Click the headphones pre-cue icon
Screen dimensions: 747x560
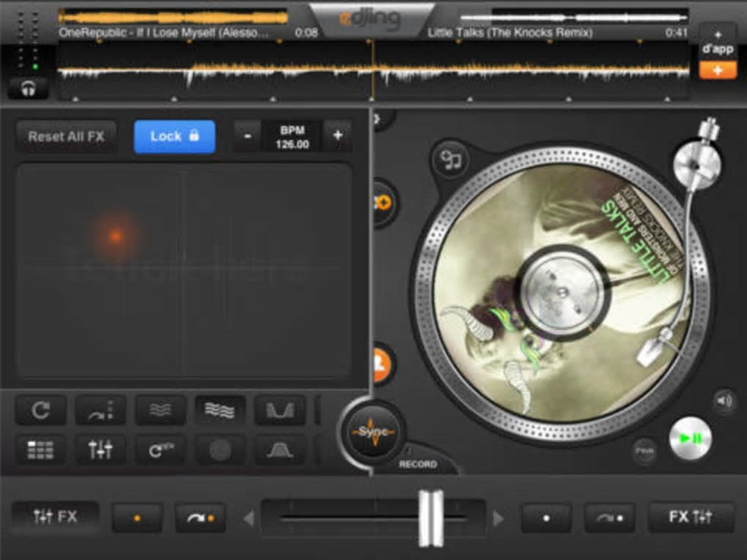click(x=28, y=89)
